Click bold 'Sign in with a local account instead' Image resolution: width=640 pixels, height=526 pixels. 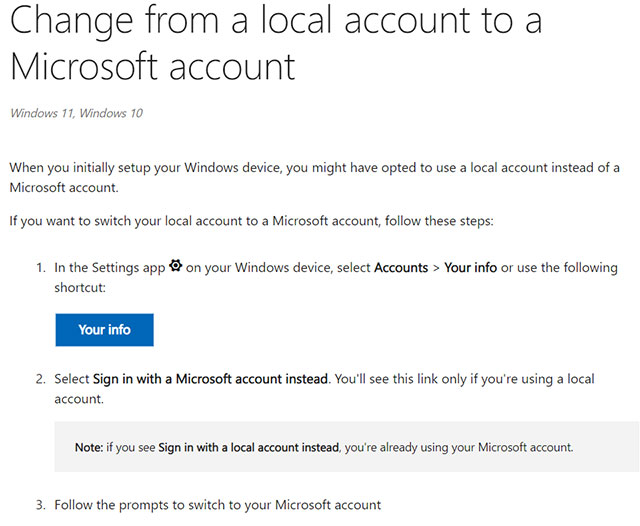(247, 446)
